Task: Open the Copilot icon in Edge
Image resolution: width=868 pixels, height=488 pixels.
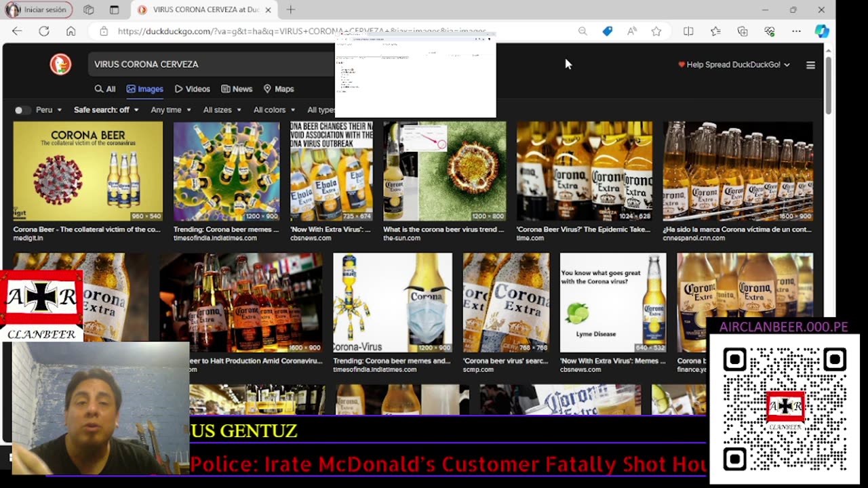Action: 822,31
